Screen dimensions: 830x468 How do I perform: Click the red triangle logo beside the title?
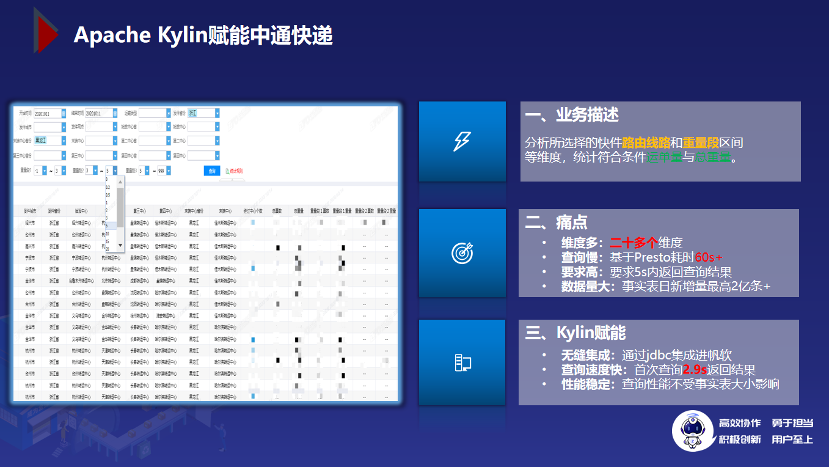pyautogui.click(x=46, y=31)
